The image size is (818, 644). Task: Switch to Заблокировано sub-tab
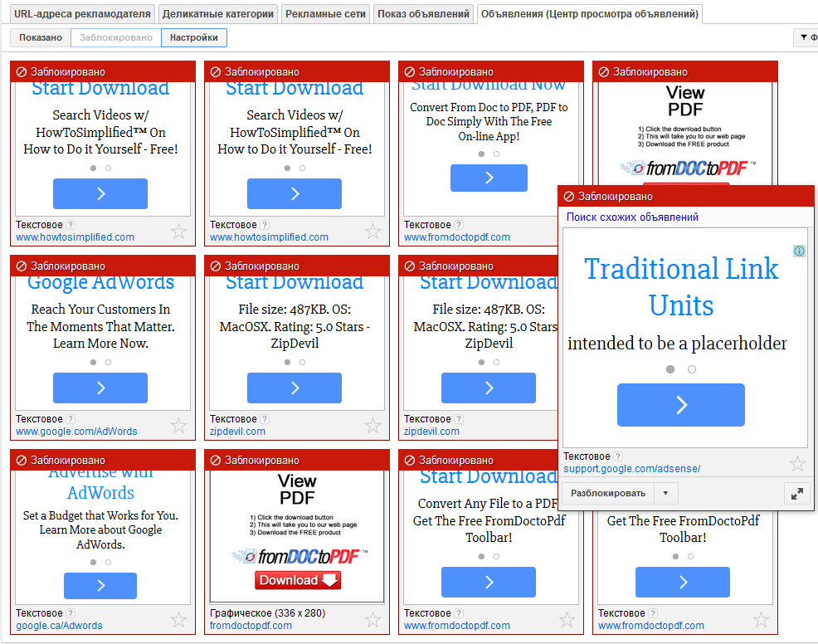pyautogui.click(x=116, y=37)
